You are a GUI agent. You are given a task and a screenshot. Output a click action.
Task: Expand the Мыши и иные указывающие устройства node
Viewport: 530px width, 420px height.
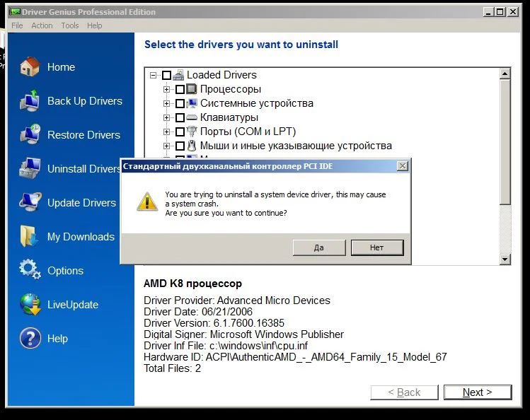[x=166, y=146]
